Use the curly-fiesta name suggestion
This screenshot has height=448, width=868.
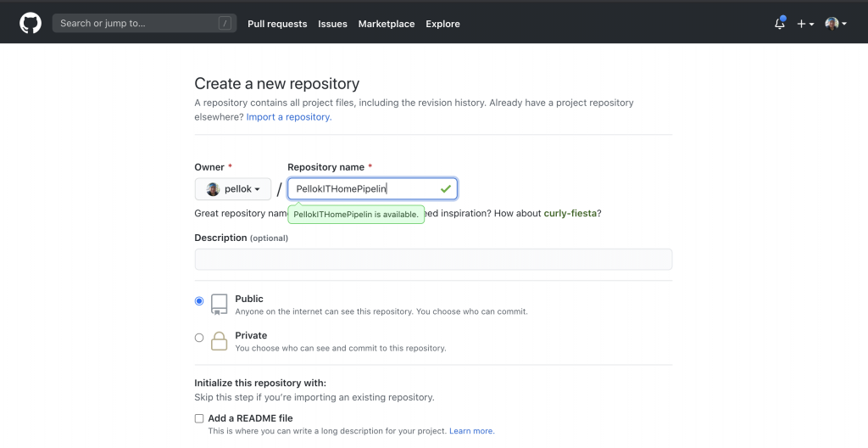pos(570,213)
